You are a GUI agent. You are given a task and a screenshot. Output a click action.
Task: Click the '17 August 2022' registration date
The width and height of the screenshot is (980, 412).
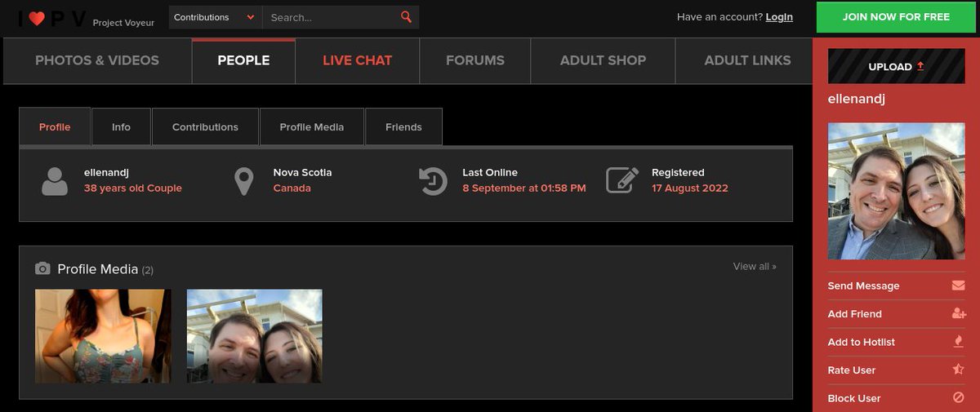coord(689,188)
